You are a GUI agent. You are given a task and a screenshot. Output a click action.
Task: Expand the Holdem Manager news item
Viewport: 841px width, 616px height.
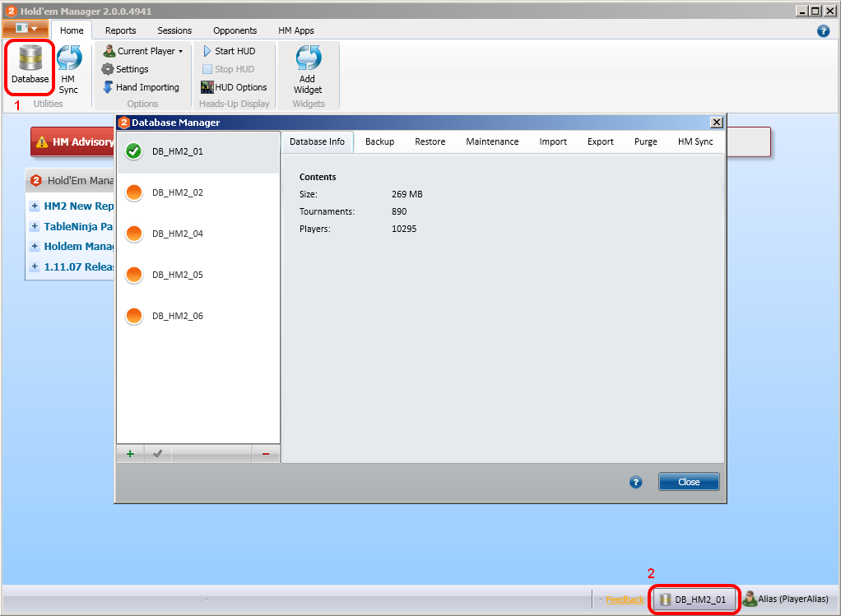35,247
